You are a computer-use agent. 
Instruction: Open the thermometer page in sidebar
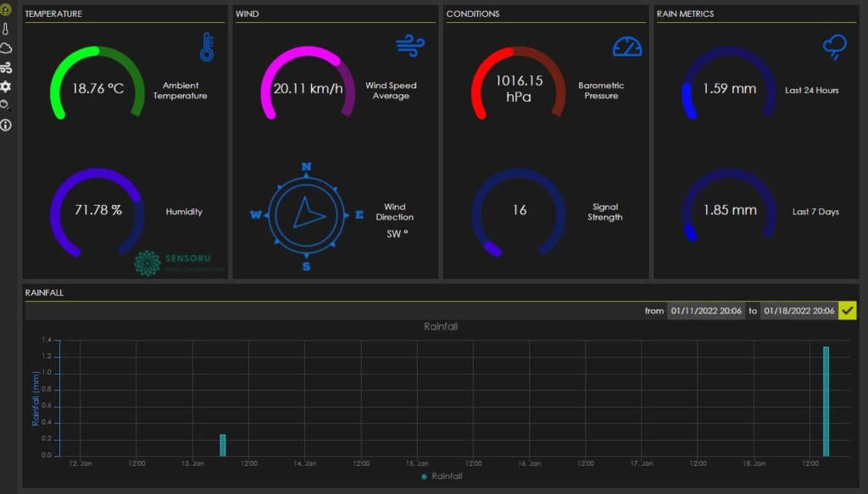pos(6,29)
